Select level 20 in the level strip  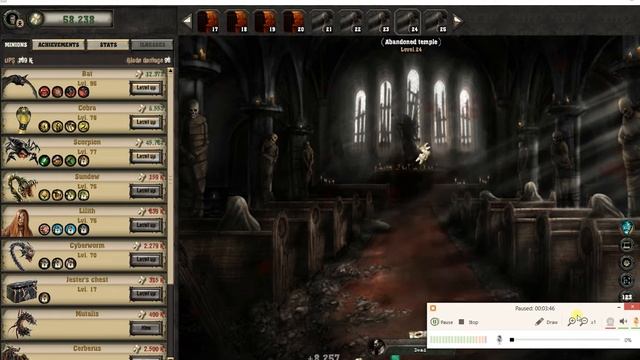tap(293, 21)
